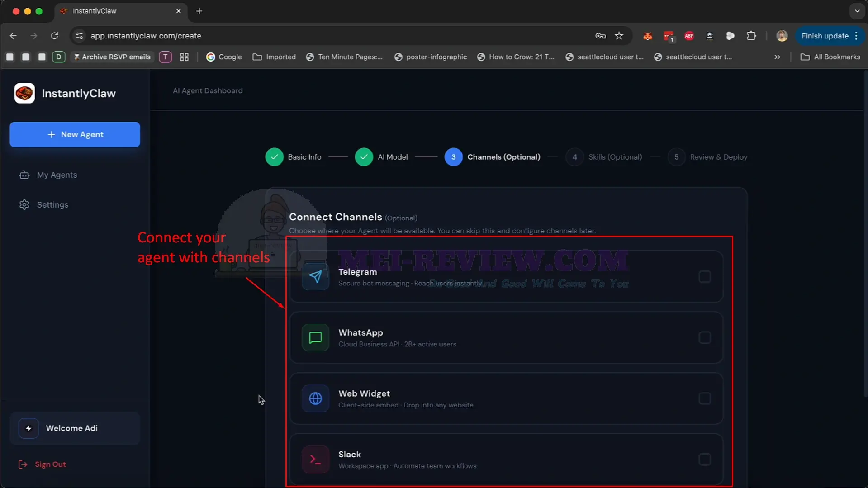
Task: Open Archive RSVP emails bookmark
Action: click(x=112, y=57)
